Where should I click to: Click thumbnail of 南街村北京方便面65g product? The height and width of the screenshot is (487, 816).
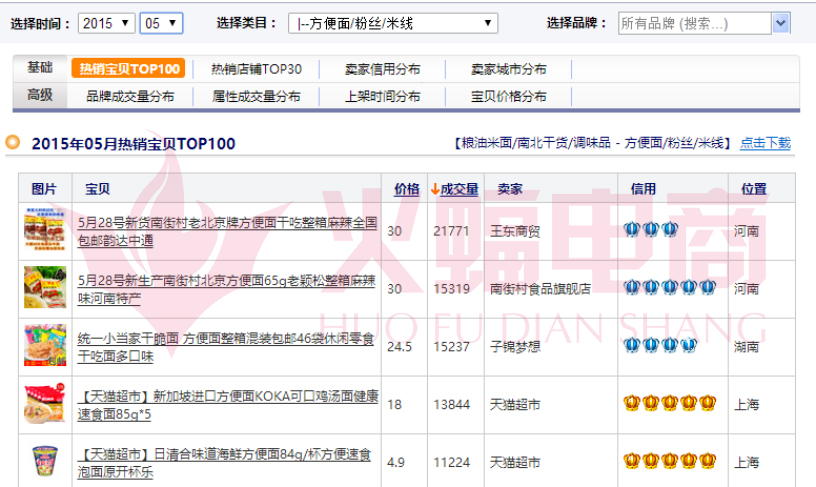coord(45,287)
